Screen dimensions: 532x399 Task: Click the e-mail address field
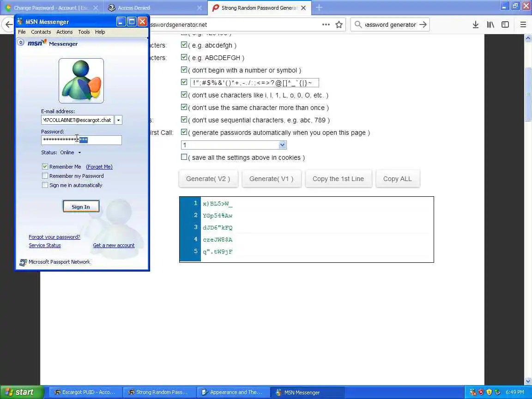[78, 120]
